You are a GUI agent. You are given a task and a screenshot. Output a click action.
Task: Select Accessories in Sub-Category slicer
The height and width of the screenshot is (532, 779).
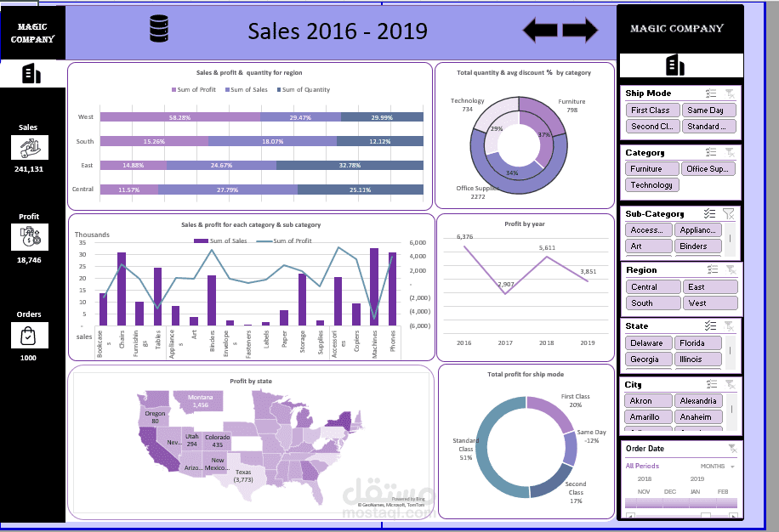pyautogui.click(x=648, y=229)
